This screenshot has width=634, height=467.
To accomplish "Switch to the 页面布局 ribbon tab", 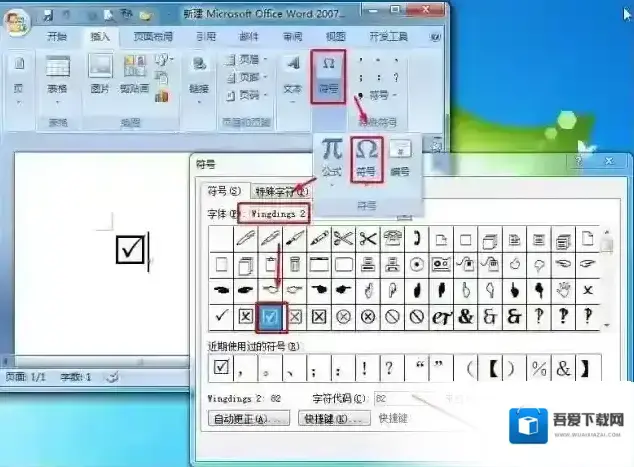I will pos(153,37).
